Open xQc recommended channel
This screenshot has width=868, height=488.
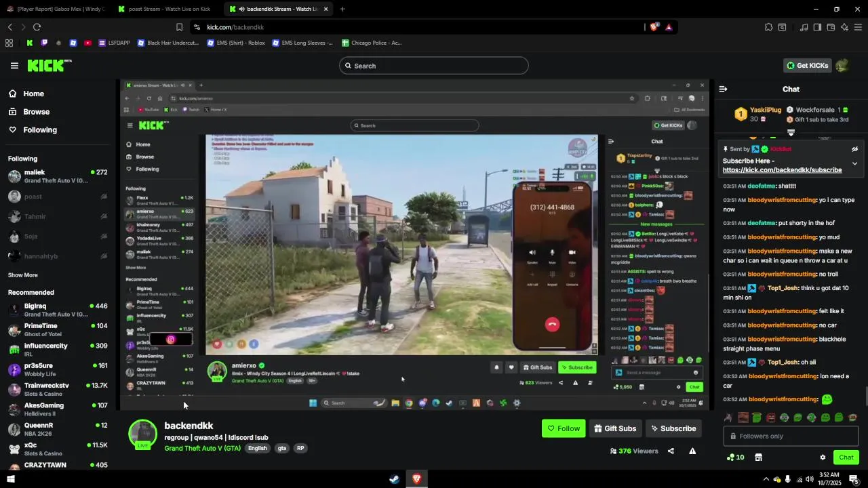tap(58, 449)
